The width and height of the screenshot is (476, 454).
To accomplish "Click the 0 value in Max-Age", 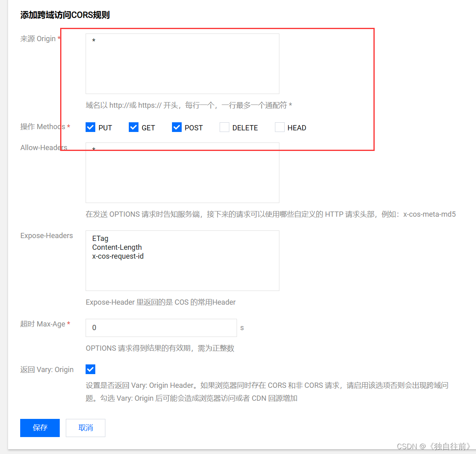I will [94, 328].
